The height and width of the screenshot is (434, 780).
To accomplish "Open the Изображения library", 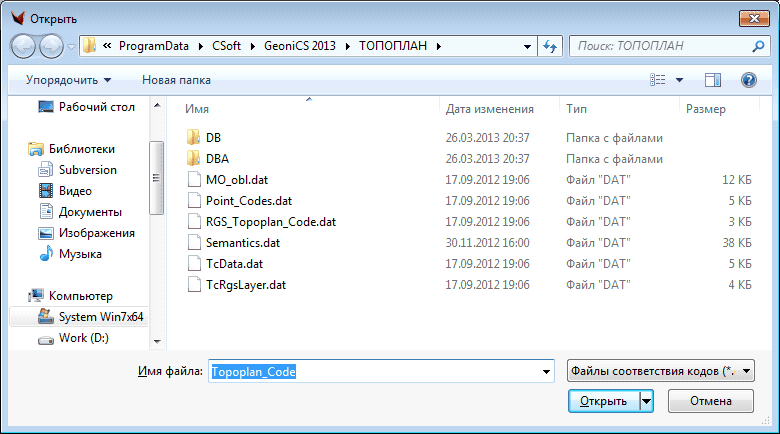I will click(x=97, y=232).
